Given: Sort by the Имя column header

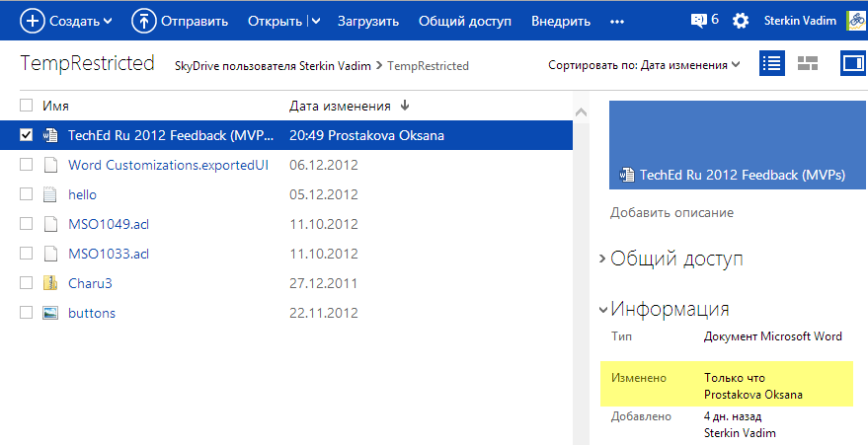Looking at the screenshot, I should coord(55,106).
